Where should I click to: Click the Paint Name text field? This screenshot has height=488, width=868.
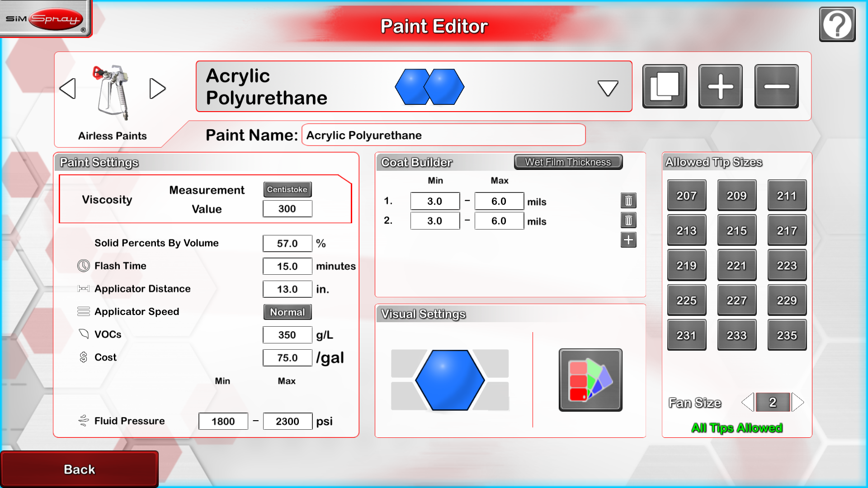coord(443,135)
